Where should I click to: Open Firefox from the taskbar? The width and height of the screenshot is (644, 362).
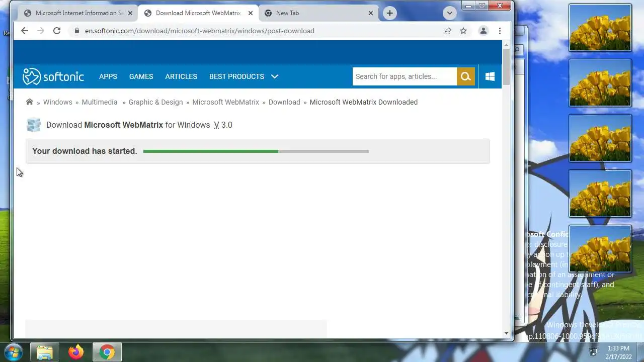pyautogui.click(x=76, y=352)
